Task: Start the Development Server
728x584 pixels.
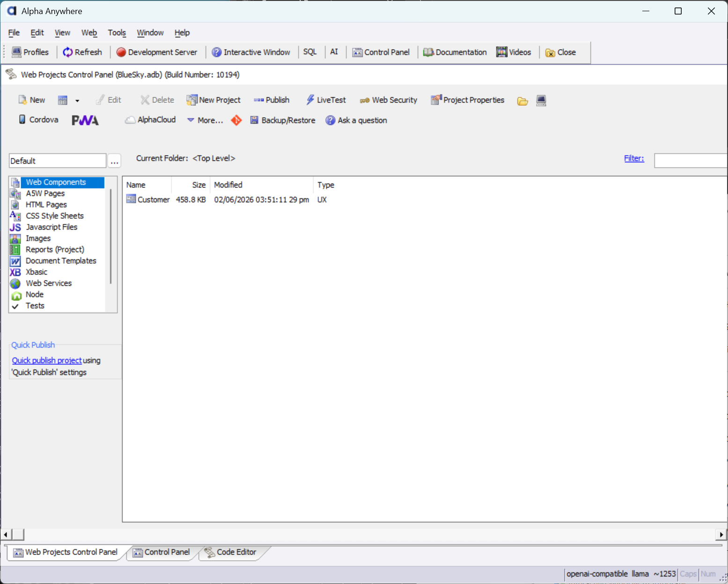Action: pos(157,52)
